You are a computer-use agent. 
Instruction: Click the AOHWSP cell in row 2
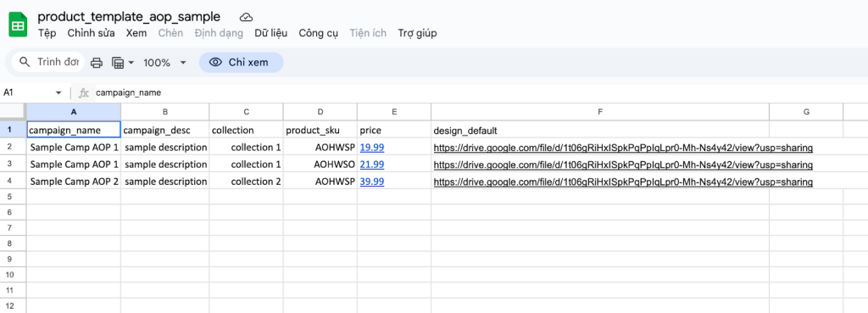[320, 148]
